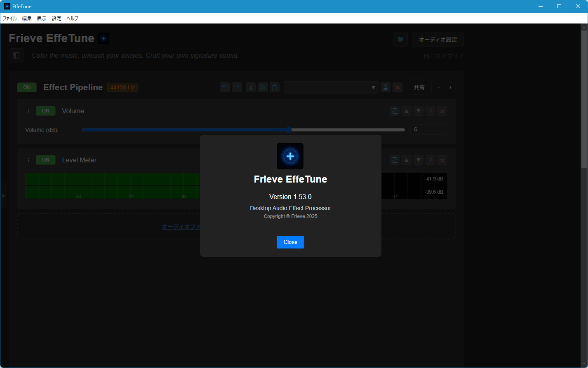
Task: Move the Volume effect down
Action: pos(419,111)
